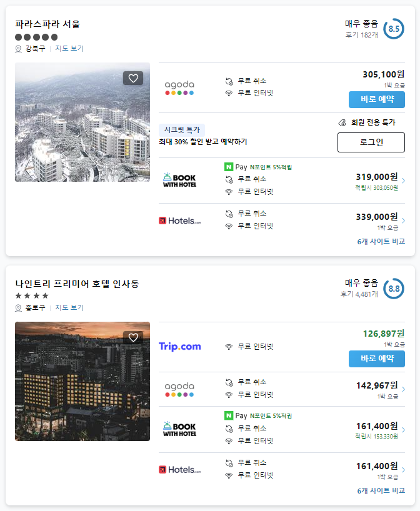Click the 나인트리 호텔 night-view thumbnail
Image resolution: width=420 pixels, height=511 pixels.
(82, 382)
